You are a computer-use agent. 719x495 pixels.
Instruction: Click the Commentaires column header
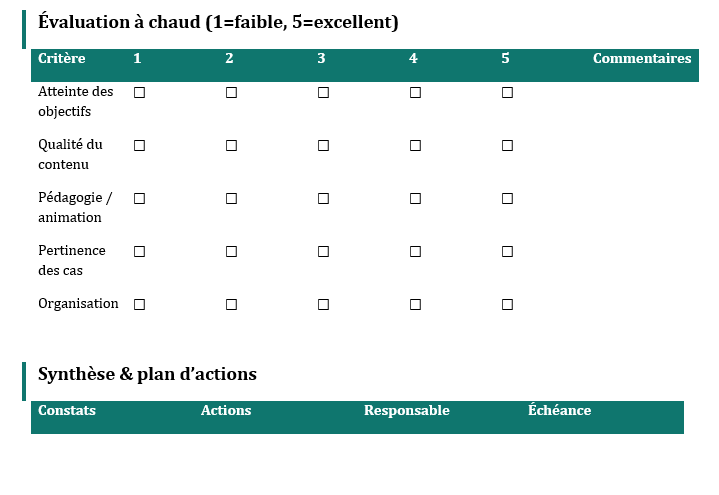coord(641,59)
